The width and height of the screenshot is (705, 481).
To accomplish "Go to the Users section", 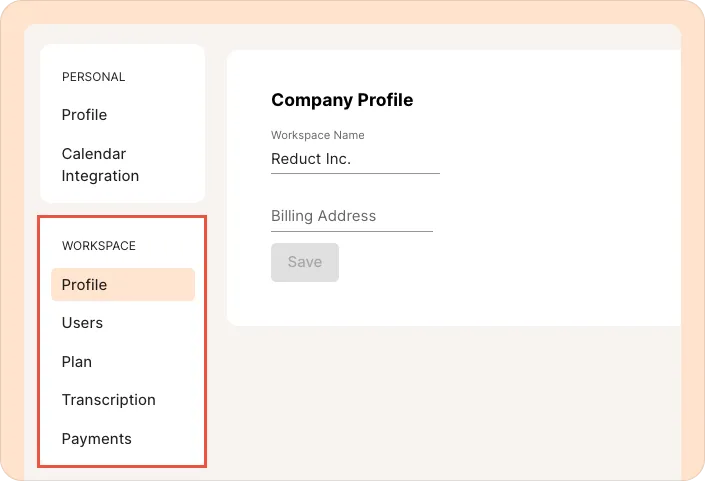I will pyautogui.click(x=82, y=323).
